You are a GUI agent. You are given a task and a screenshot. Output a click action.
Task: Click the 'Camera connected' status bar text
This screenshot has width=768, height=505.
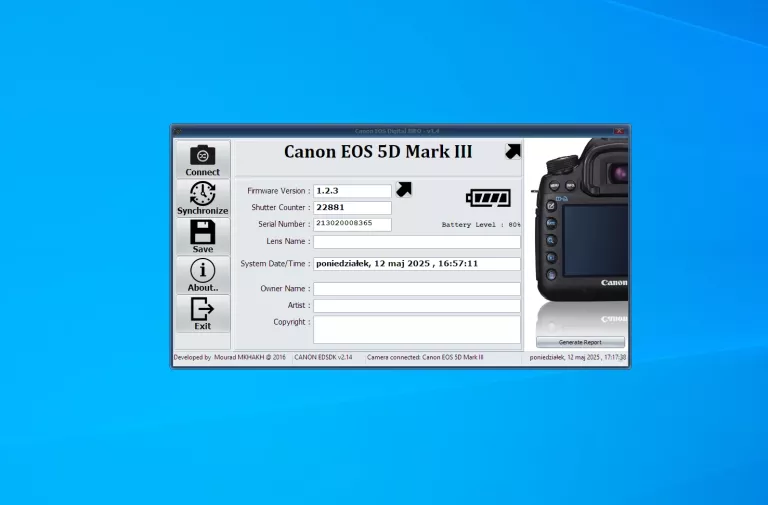tap(425, 358)
